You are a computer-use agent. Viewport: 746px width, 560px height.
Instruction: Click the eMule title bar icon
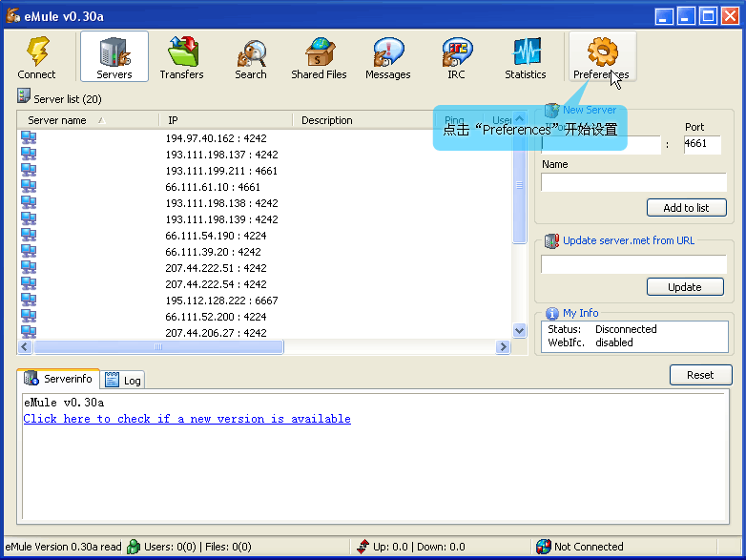[13, 15]
